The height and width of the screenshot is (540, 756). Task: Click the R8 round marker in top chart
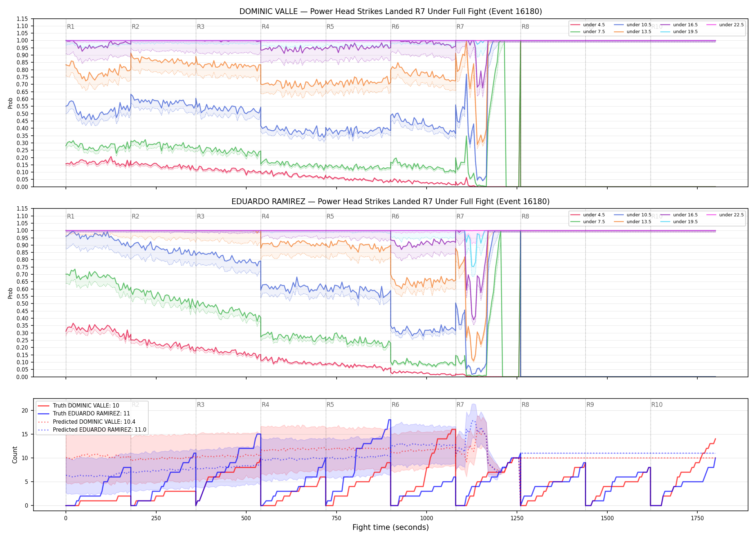(x=525, y=27)
